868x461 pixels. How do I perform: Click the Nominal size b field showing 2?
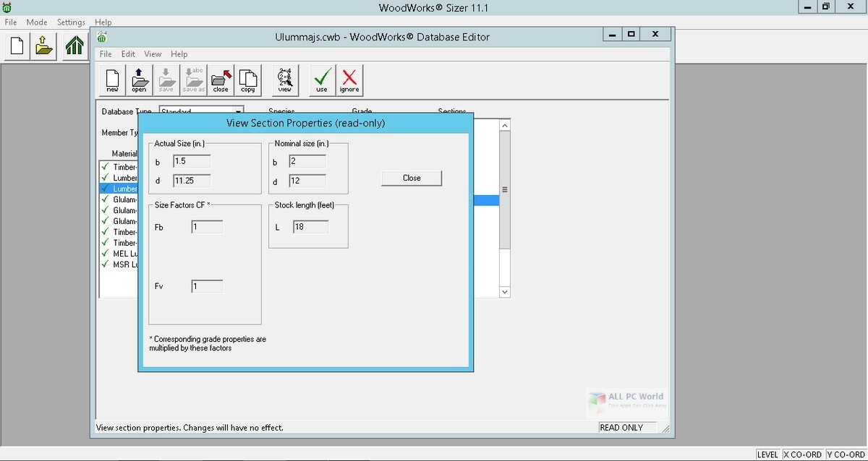307,161
